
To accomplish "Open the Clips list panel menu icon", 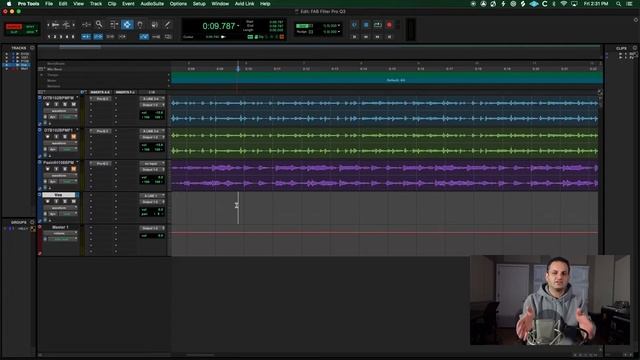I will pyautogui.click(x=635, y=48).
